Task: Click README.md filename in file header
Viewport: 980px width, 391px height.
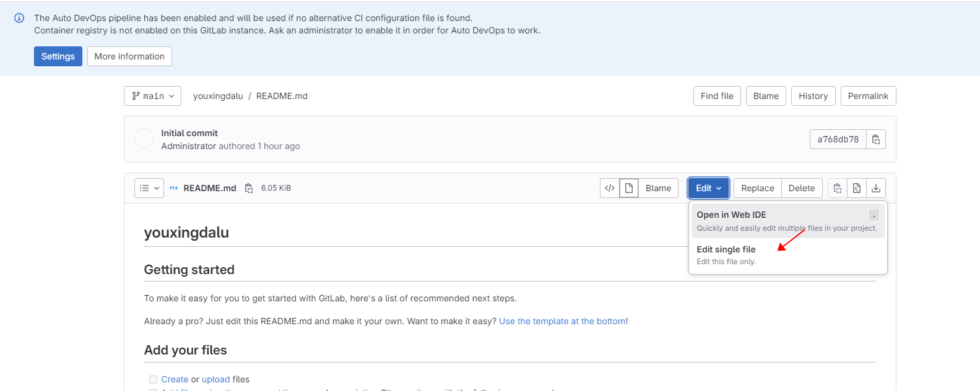Action: click(x=210, y=188)
